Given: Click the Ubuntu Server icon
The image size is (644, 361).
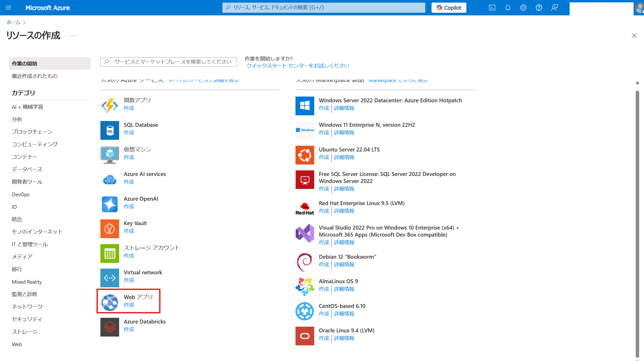Looking at the screenshot, I should (x=305, y=155).
